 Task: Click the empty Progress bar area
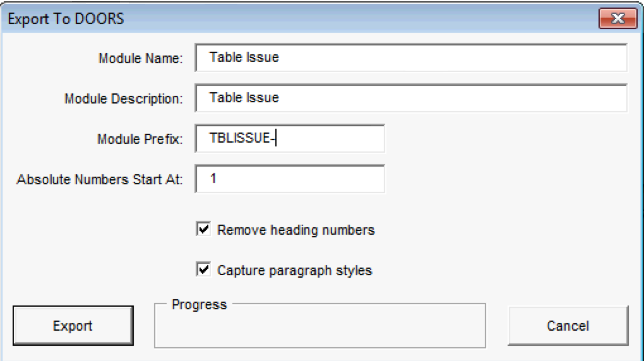click(x=319, y=329)
